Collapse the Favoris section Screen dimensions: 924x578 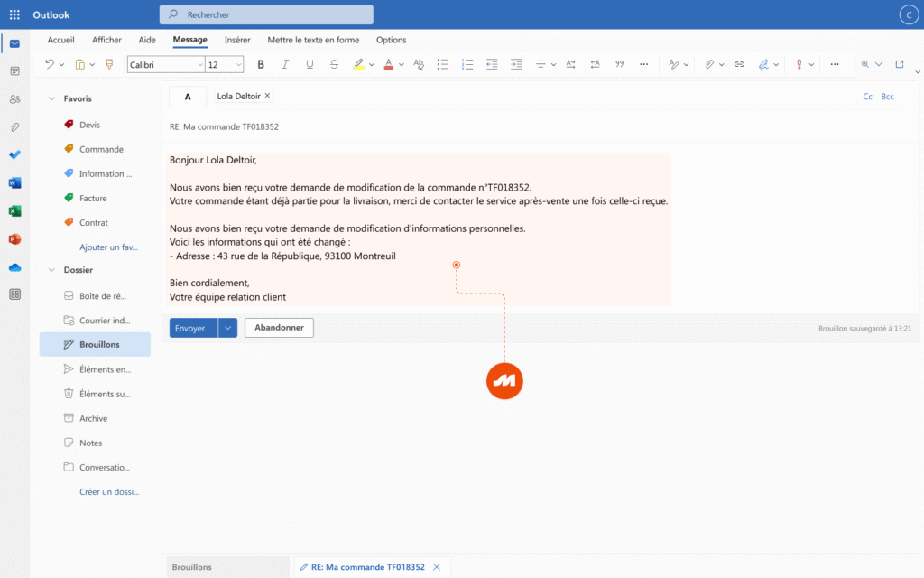tap(51, 98)
